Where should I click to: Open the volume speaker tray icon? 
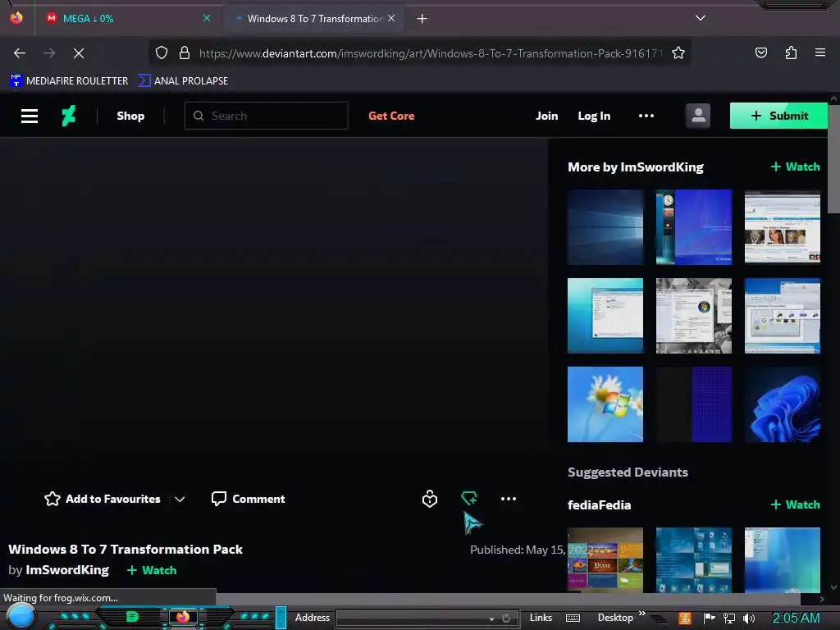point(749,619)
